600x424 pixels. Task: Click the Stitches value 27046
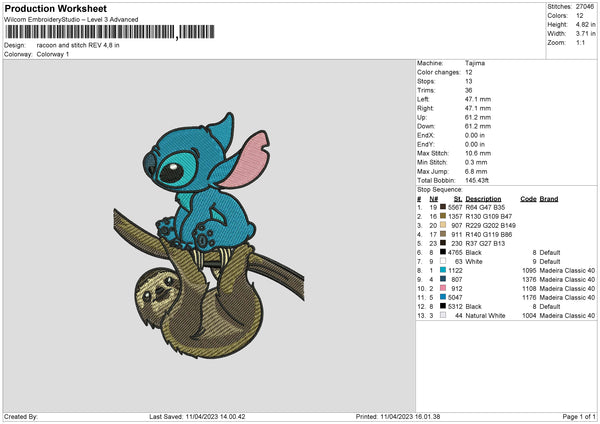[x=585, y=7]
